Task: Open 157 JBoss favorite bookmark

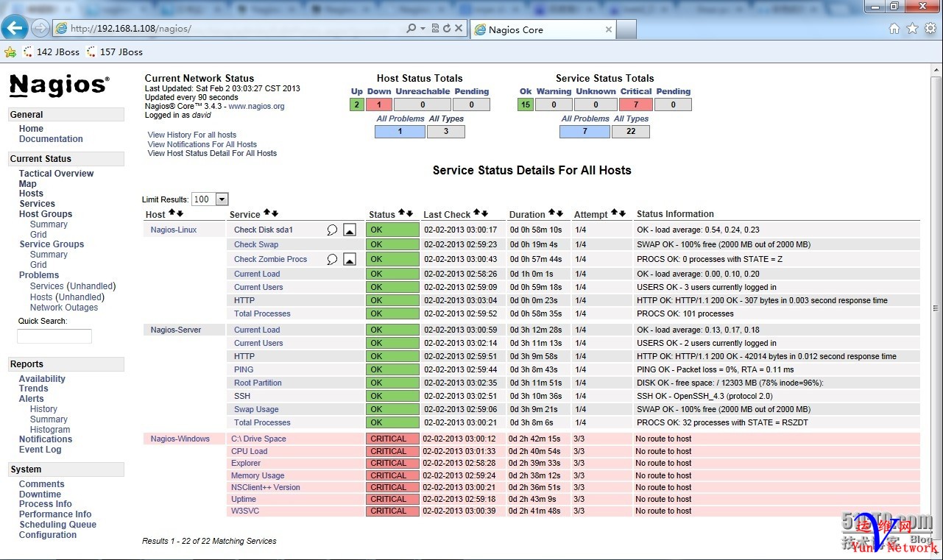Action: tap(114, 52)
